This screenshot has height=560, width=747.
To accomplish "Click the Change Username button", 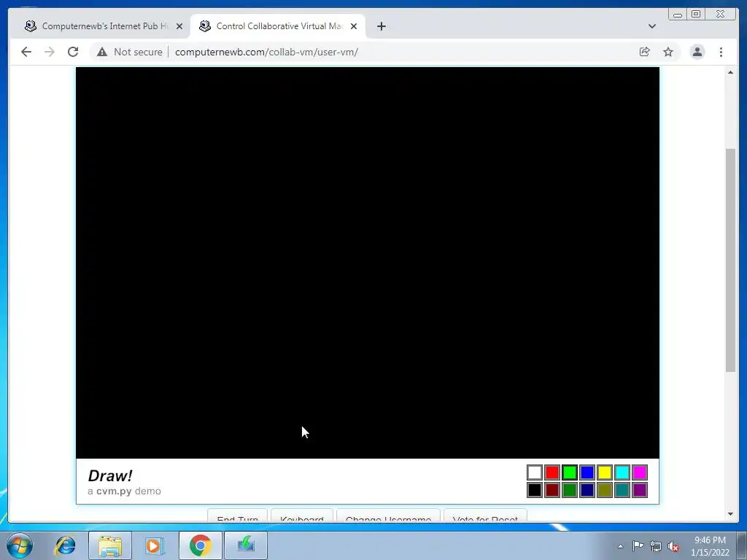I will 388,516.
